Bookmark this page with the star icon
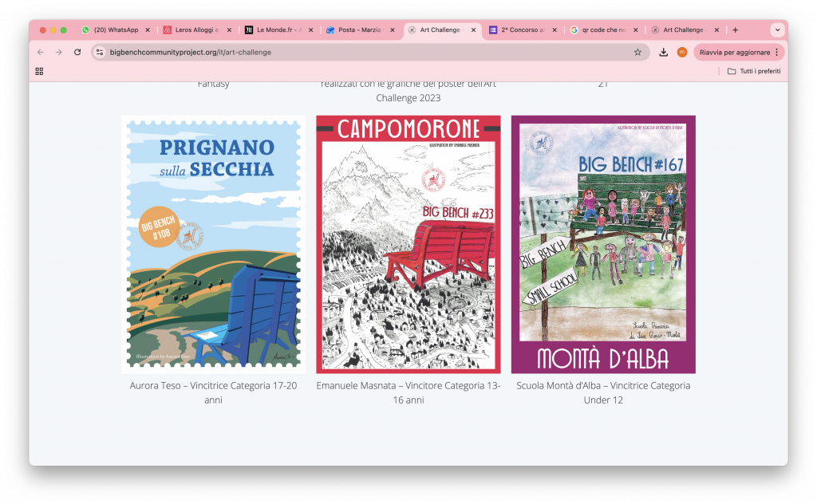The image size is (817, 504). (x=637, y=52)
